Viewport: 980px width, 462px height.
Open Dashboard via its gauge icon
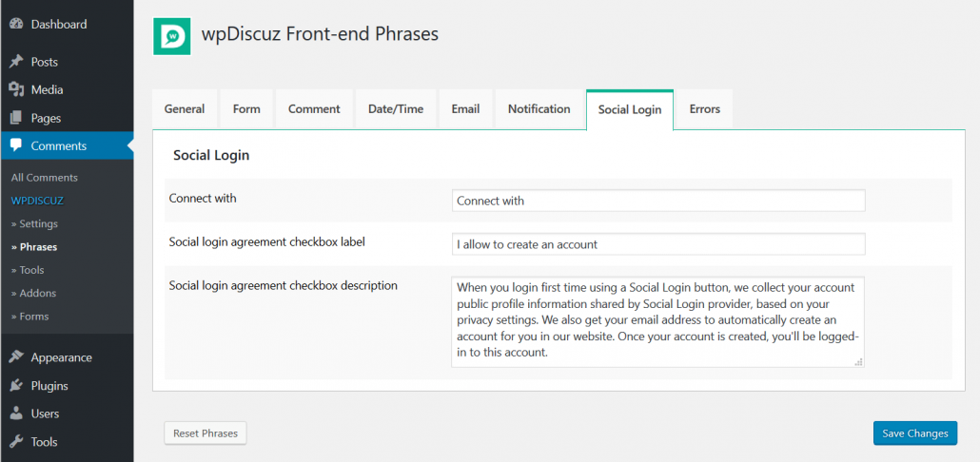click(16, 24)
